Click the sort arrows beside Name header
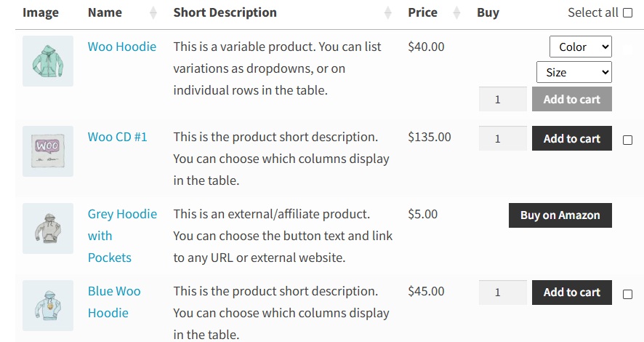 click(x=153, y=13)
